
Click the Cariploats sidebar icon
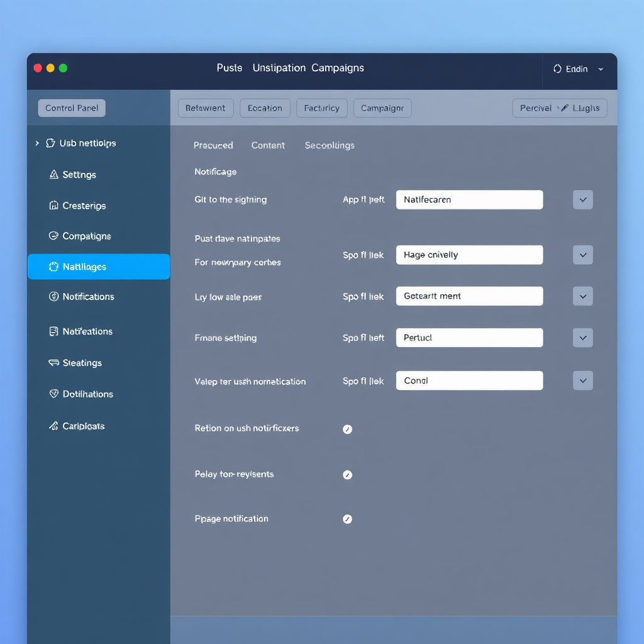[53, 426]
